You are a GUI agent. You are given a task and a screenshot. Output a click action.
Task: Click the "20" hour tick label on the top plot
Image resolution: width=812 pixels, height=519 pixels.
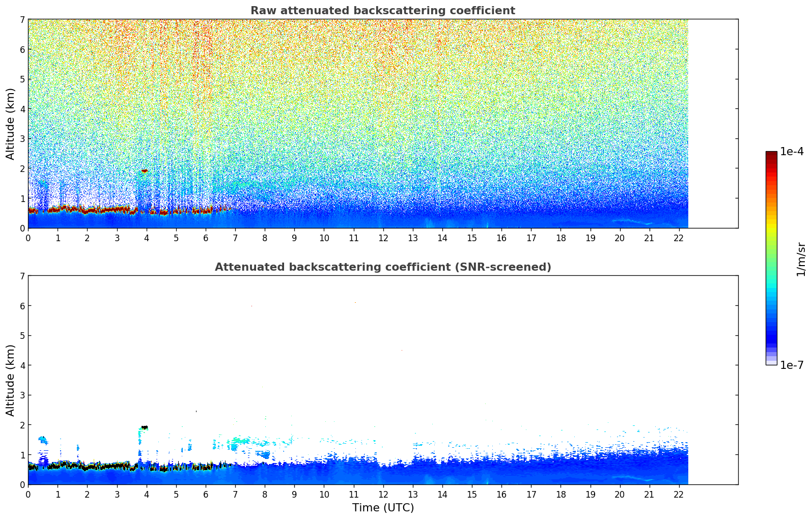click(x=620, y=238)
